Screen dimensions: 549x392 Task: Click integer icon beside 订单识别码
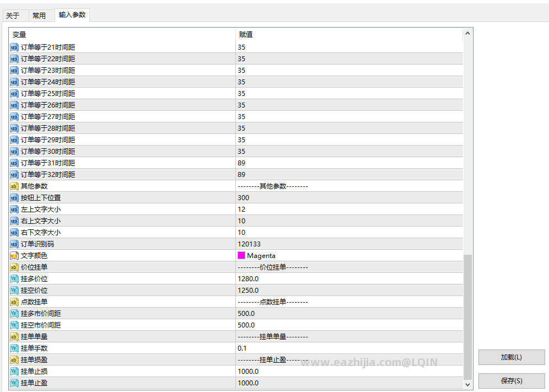tap(14, 244)
